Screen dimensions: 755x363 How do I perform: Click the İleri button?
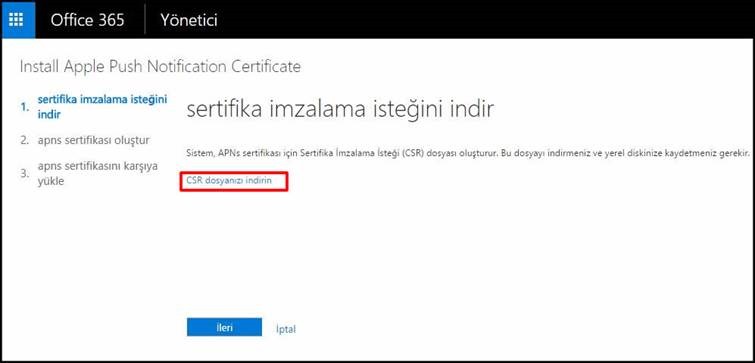pyautogui.click(x=224, y=327)
